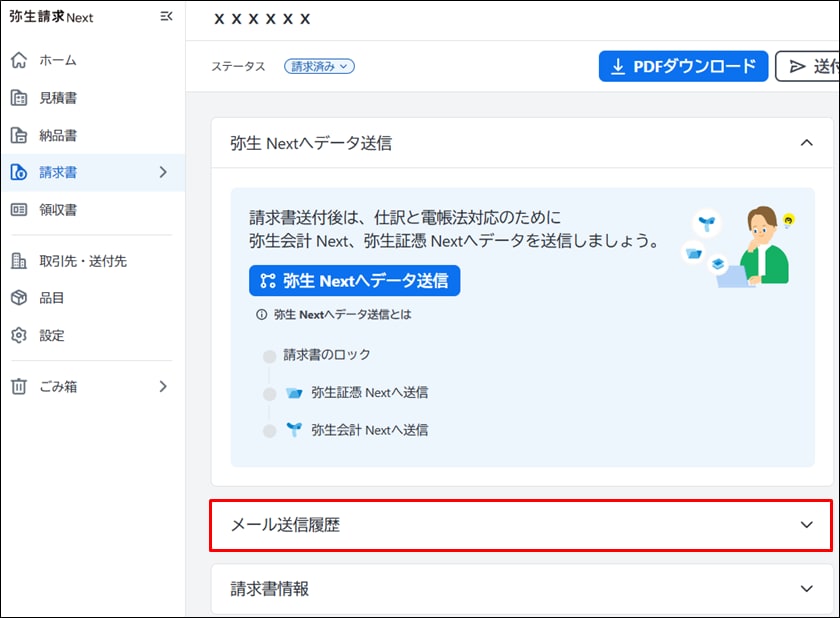The width and height of the screenshot is (840, 618).
Task: Click the home icon in the sidebar
Action: point(19,60)
